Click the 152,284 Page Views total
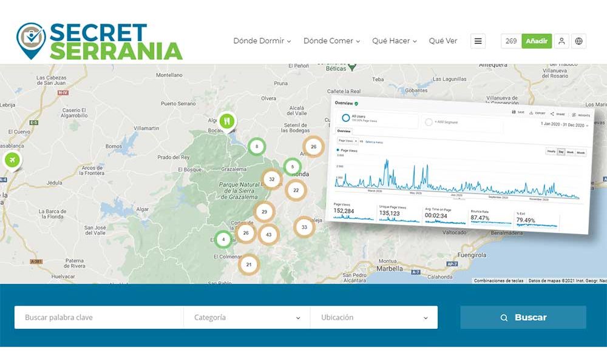Viewport: 607px width, 364px height. coord(344,211)
